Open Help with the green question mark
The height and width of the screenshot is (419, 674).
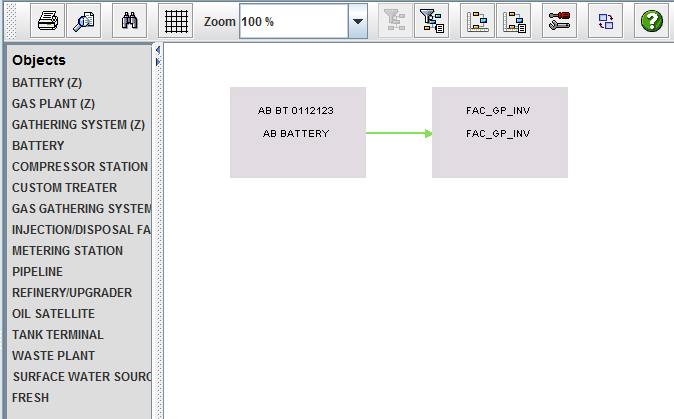[651, 21]
